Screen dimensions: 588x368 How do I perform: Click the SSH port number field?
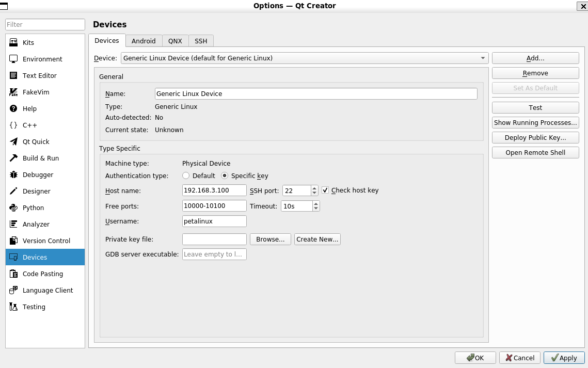[x=297, y=190]
